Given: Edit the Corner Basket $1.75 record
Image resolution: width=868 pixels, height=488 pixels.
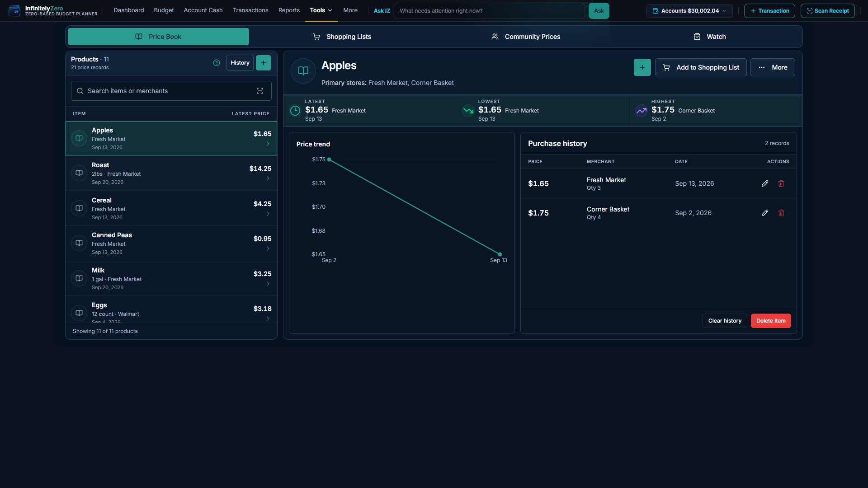Looking at the screenshot, I should 764,213.
